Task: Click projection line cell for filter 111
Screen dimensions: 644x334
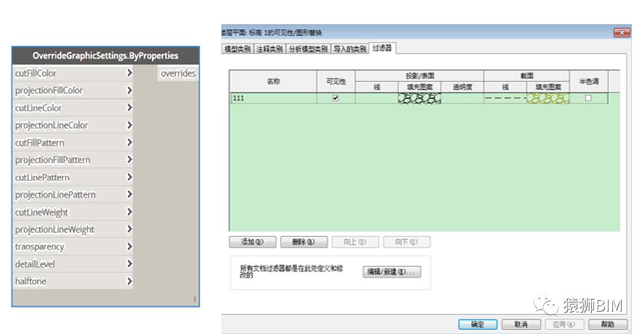Action: 377,98
